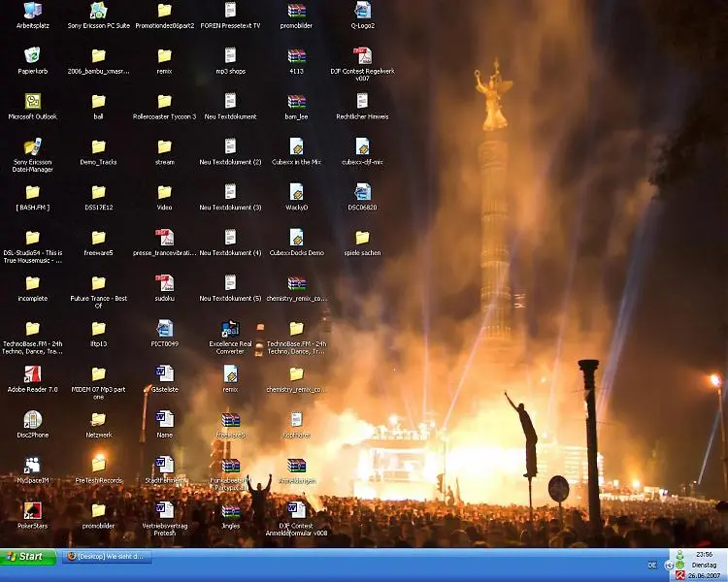Open the Gästeliste Word document
728x582 pixels.
[x=164, y=373]
